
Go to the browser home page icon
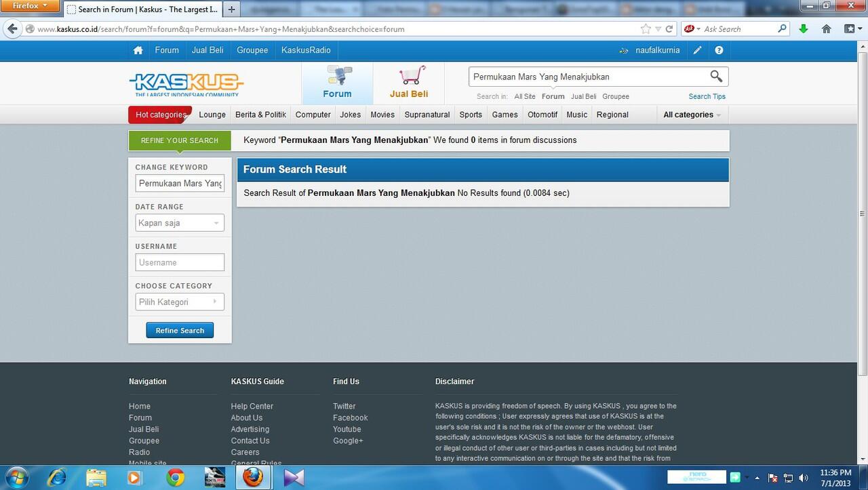826,29
